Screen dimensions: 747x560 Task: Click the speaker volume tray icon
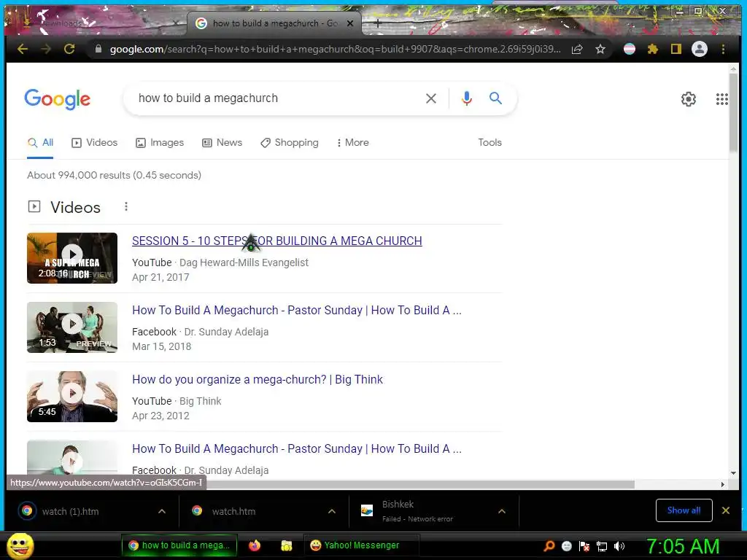619,546
